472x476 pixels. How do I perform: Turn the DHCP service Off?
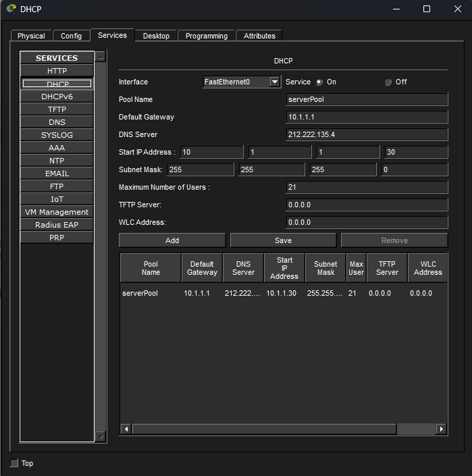388,82
